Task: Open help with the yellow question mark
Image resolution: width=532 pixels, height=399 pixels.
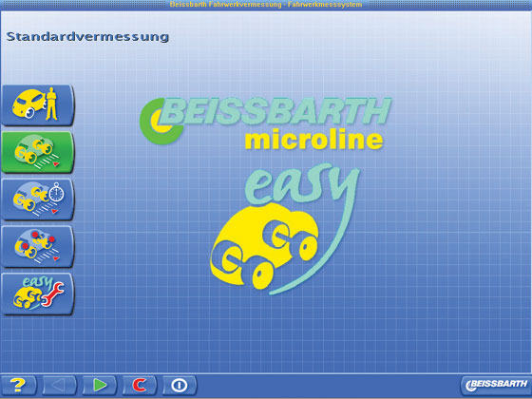Action: tap(18, 385)
